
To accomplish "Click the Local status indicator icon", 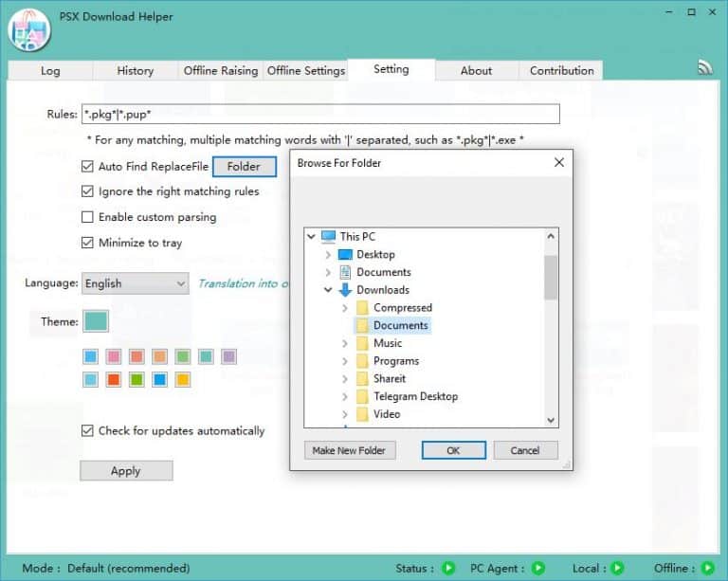I will coord(617,568).
